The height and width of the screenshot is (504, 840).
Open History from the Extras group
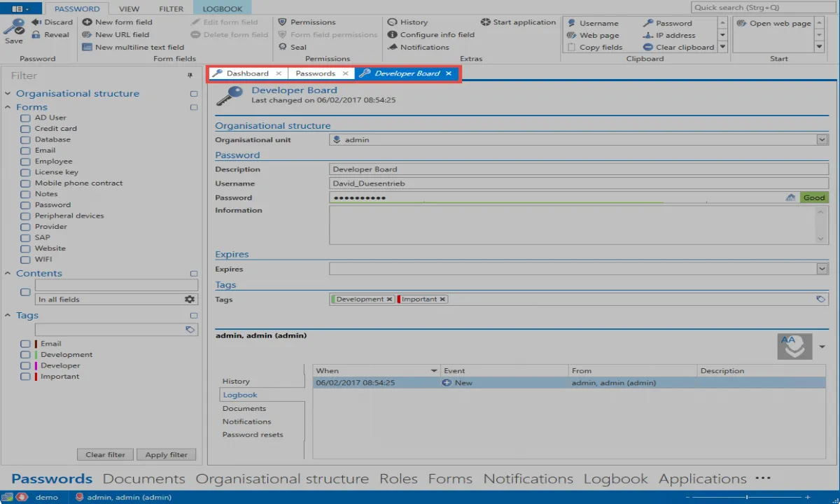[x=408, y=22]
